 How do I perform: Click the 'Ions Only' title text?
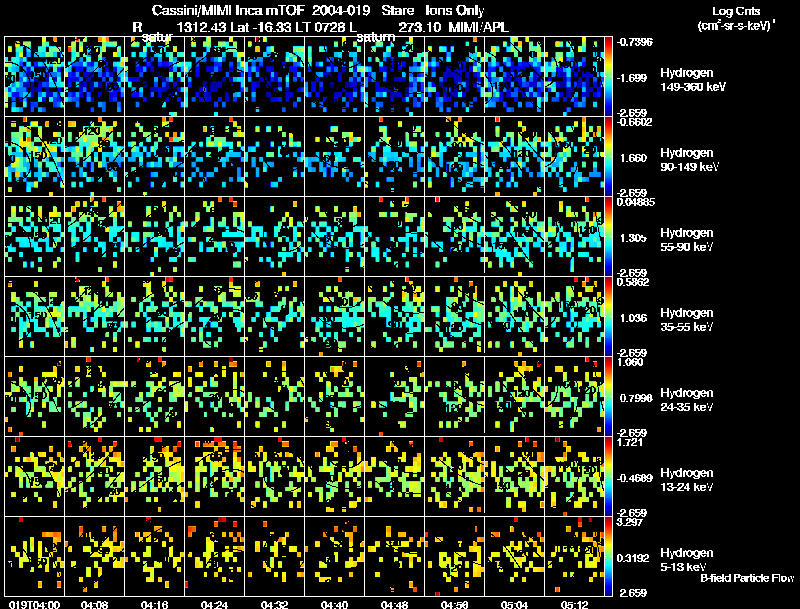pos(455,10)
